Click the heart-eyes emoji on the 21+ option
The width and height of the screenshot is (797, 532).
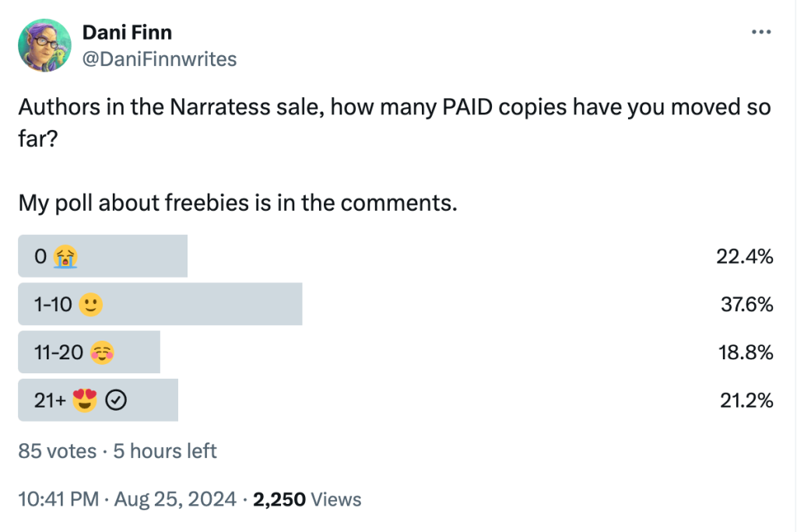click(84, 400)
